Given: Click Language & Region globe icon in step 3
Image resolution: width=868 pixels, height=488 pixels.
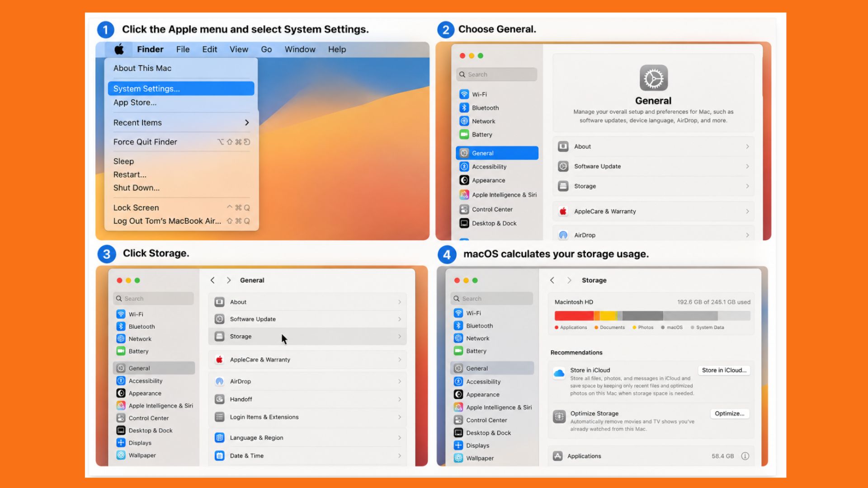Looking at the screenshot, I should [219, 438].
